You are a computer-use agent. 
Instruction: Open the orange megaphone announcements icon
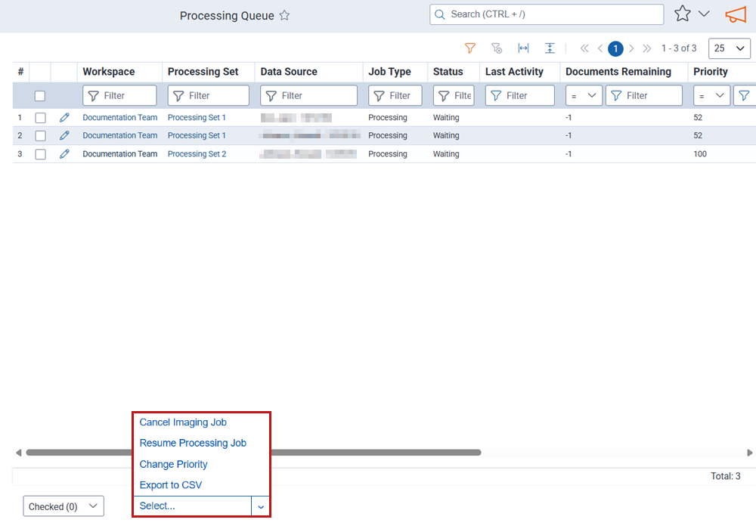pyautogui.click(x=736, y=14)
